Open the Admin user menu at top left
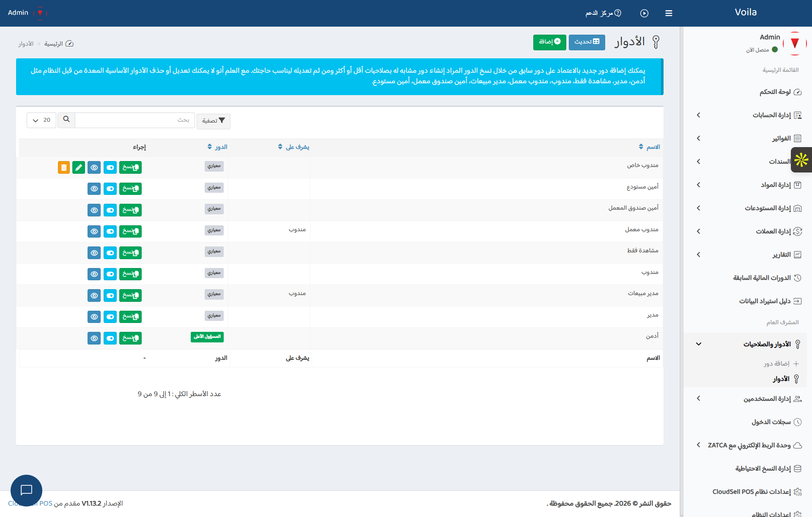 tap(27, 13)
